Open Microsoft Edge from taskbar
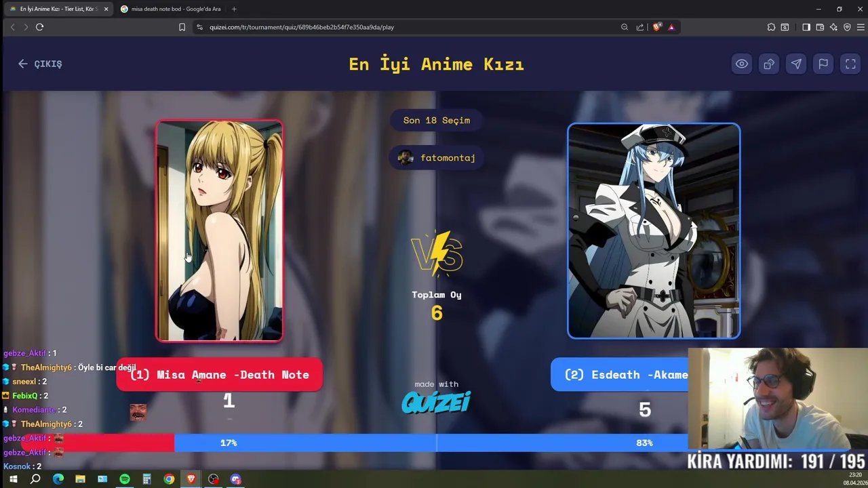 [58, 479]
